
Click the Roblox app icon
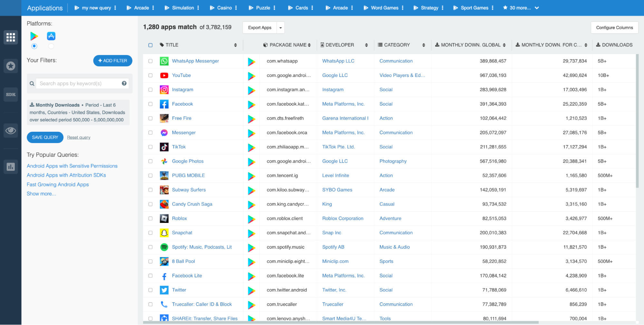(164, 218)
